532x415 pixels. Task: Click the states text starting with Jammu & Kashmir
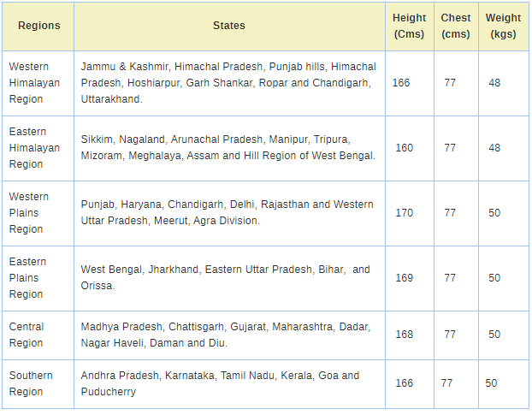pyautogui.click(x=228, y=83)
